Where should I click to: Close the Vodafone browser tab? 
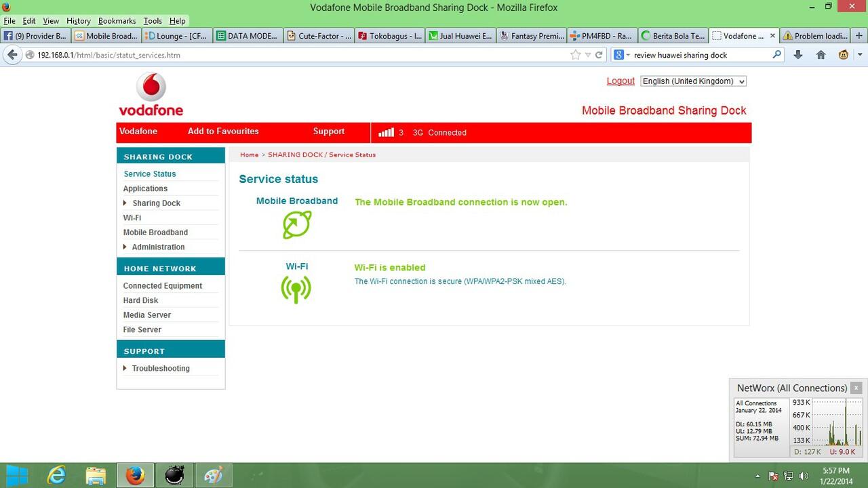pos(772,36)
